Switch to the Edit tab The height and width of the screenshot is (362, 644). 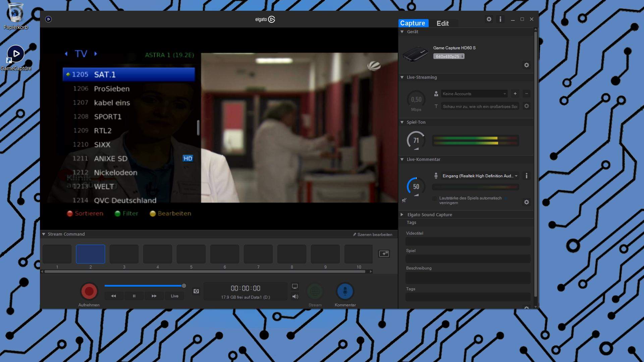(443, 23)
